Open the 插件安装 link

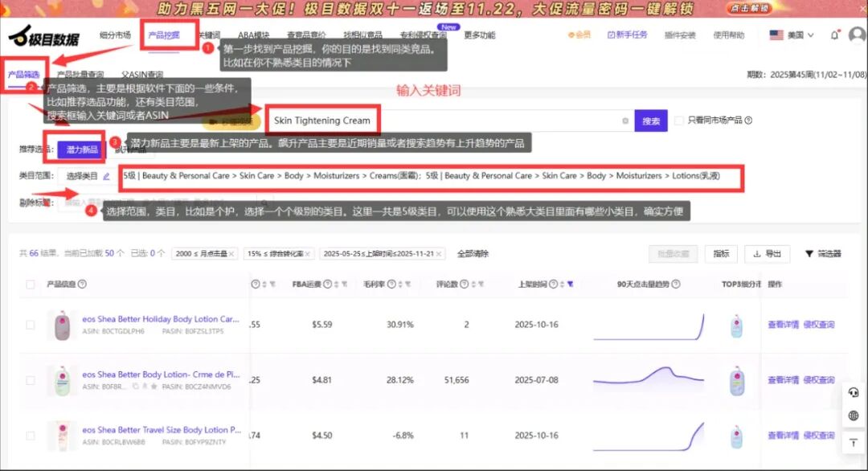680,35
